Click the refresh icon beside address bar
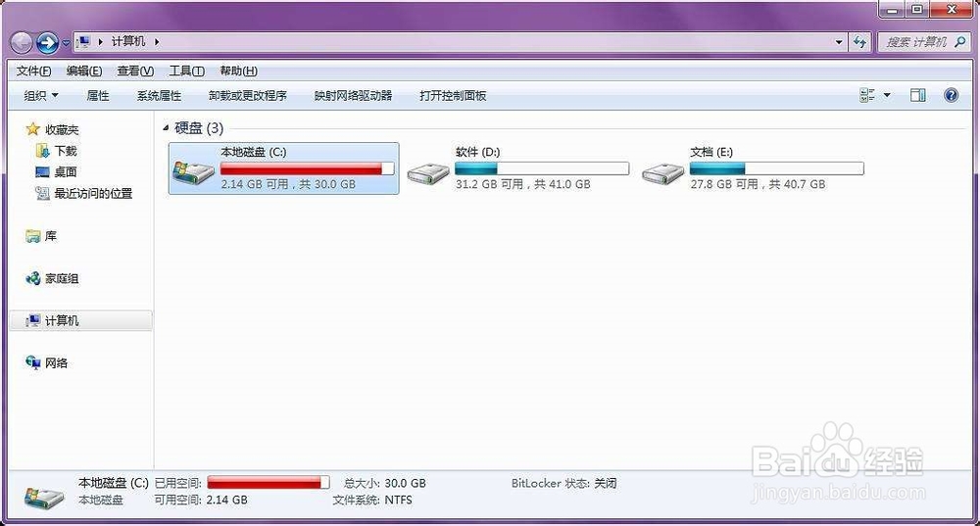 [x=860, y=42]
